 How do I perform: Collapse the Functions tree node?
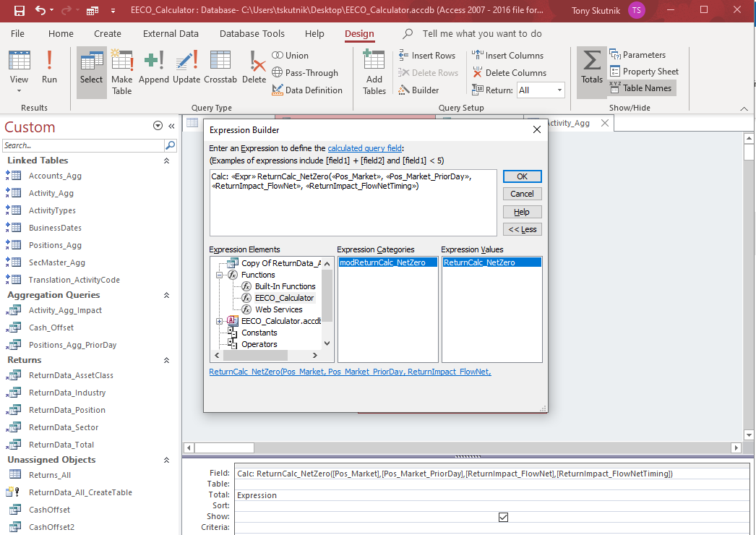click(220, 275)
